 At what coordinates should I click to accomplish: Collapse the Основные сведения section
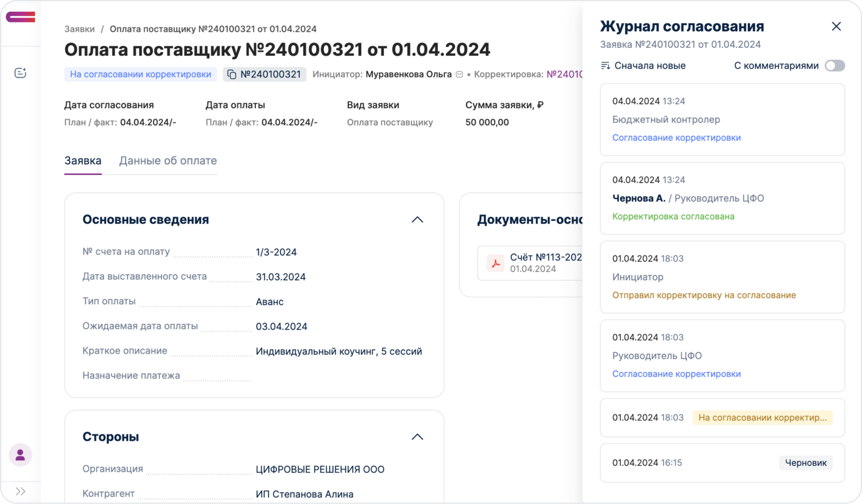coord(417,219)
